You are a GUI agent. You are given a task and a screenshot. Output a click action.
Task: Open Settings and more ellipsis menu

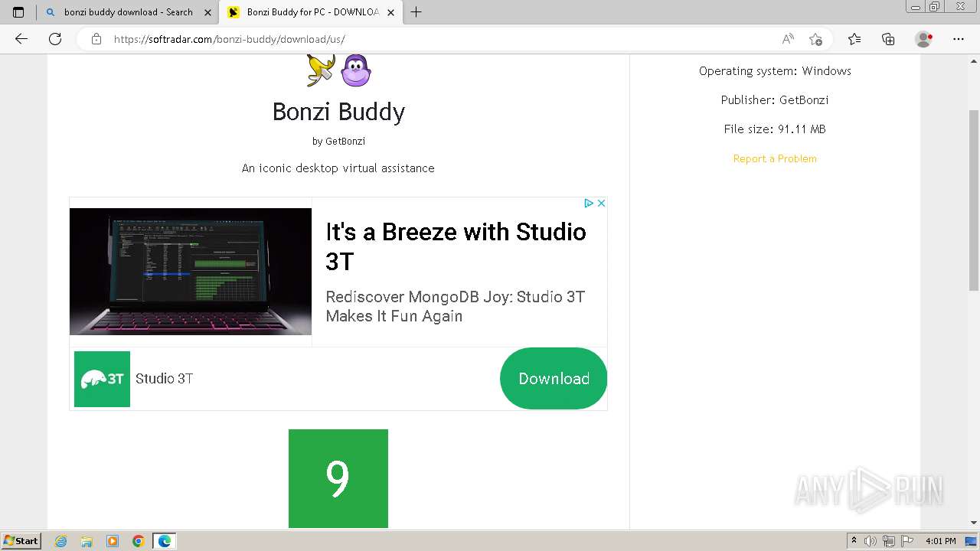pyautogui.click(x=959, y=39)
